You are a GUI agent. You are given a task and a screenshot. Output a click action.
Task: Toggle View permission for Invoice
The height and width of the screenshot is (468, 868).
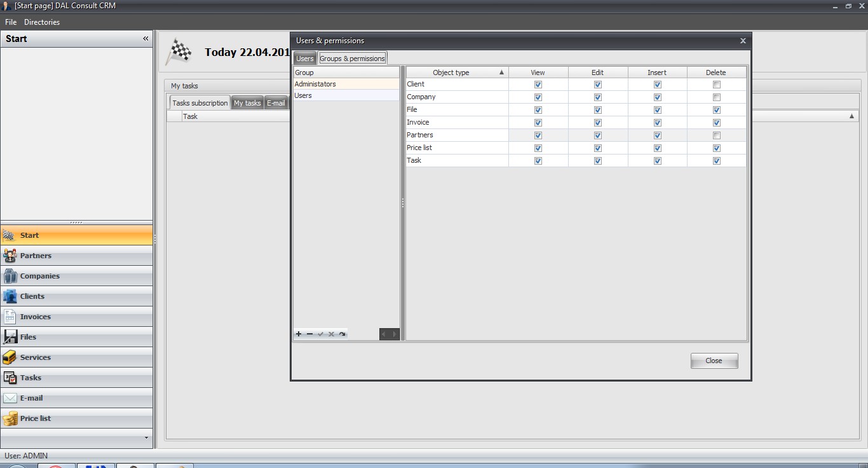tap(538, 123)
